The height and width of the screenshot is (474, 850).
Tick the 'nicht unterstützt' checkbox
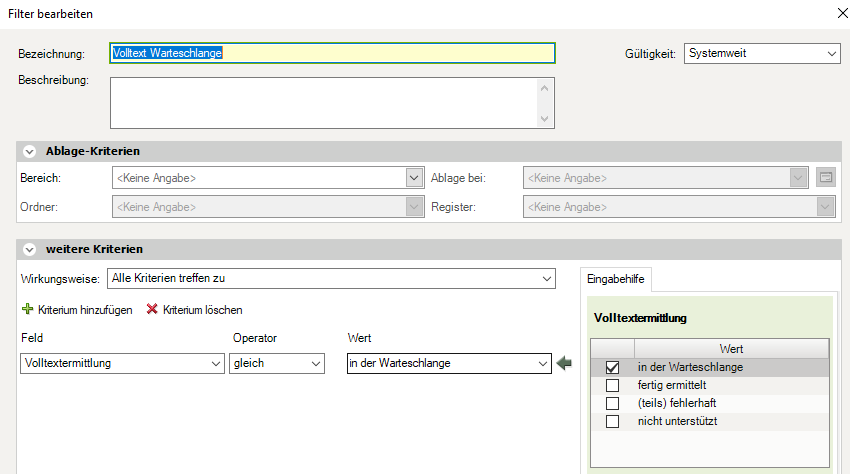(x=612, y=421)
